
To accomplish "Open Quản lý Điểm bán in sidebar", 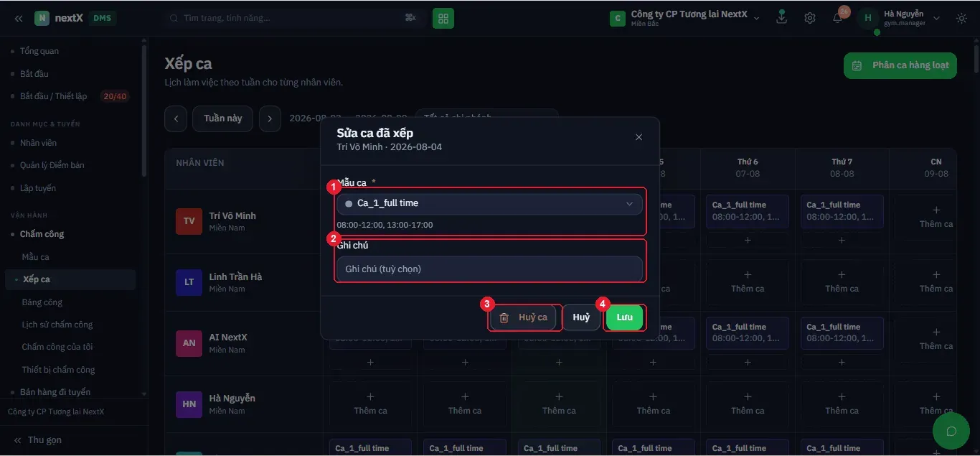I will tap(52, 165).
